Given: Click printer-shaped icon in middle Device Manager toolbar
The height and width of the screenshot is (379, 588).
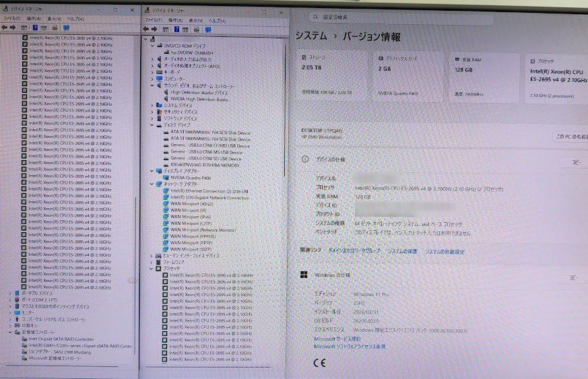Looking at the screenshot, I should coord(197,30).
